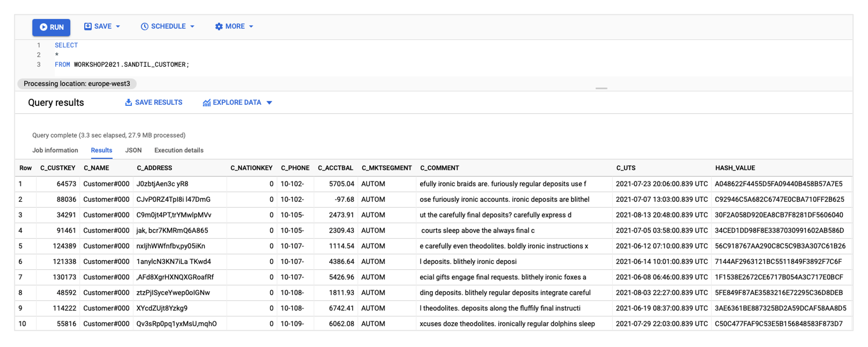Viewport: 868px width, 347px height.
Task: Click the SAVE floppy disk icon
Action: pyautogui.click(x=88, y=26)
